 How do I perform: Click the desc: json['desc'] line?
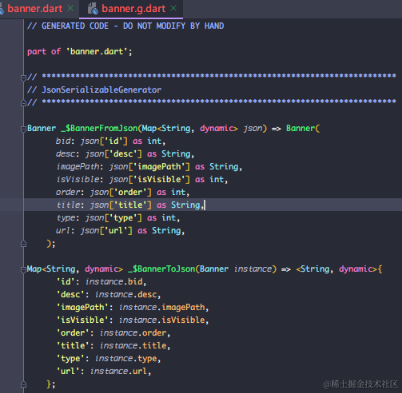tap(125, 154)
